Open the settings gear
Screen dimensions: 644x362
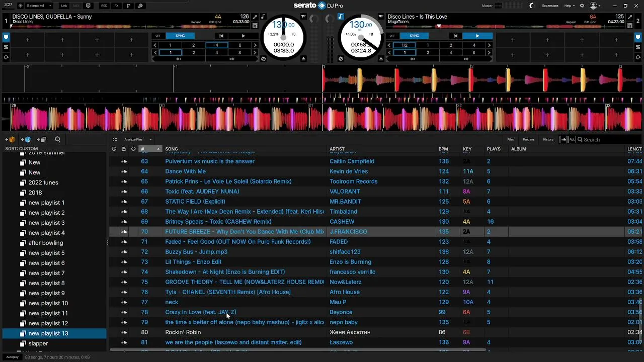point(582,6)
